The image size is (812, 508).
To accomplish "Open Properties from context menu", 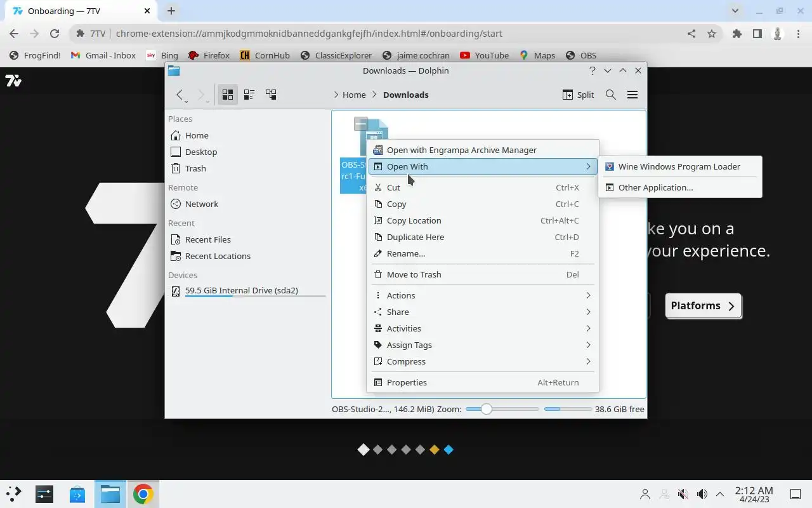I will 483,382.
